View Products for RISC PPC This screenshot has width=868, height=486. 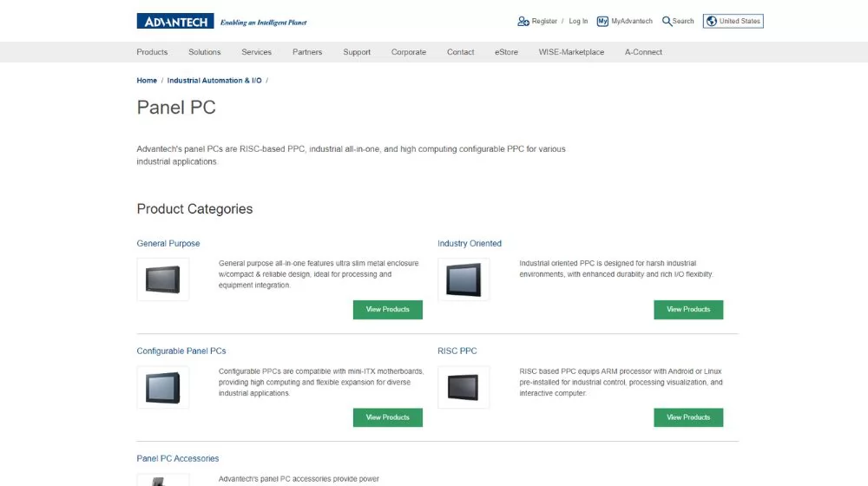point(688,417)
